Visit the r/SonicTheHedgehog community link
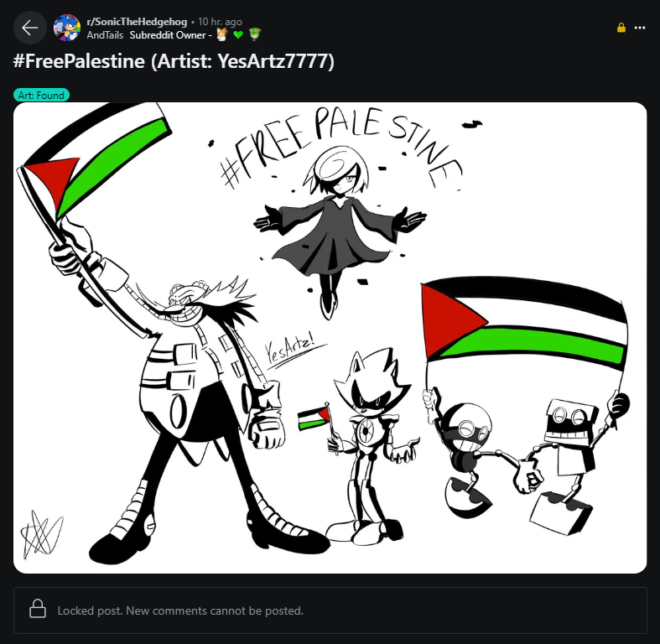The height and width of the screenshot is (644, 660). [x=137, y=22]
